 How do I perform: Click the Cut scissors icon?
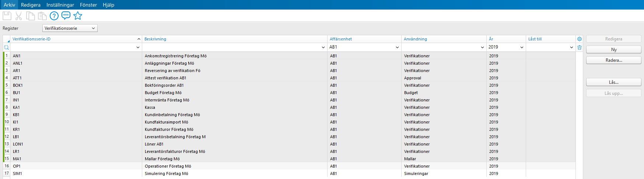tap(19, 16)
